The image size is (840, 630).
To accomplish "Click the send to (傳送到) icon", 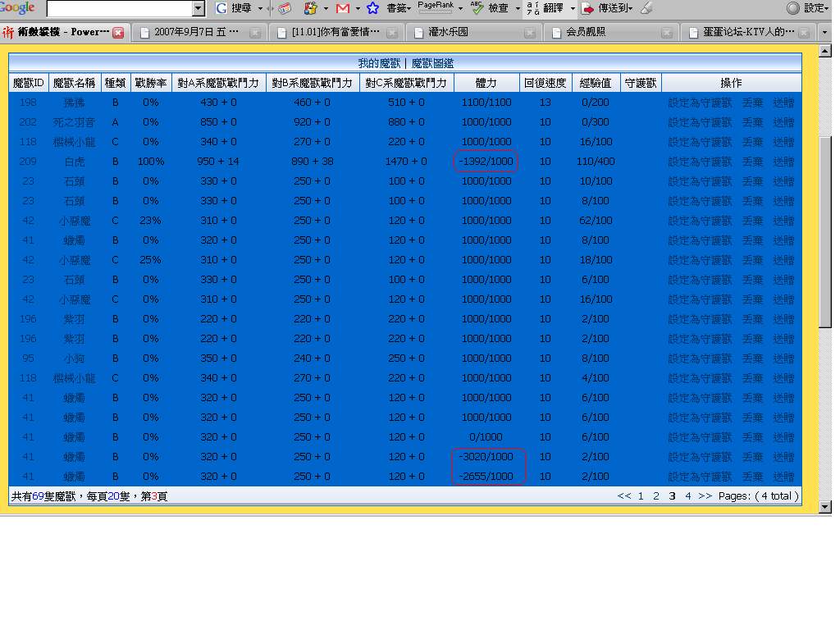I will click(588, 8).
